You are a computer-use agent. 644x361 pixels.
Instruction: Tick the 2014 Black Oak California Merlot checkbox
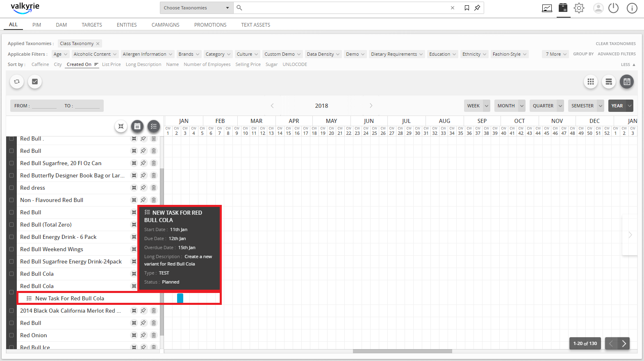(x=11, y=311)
